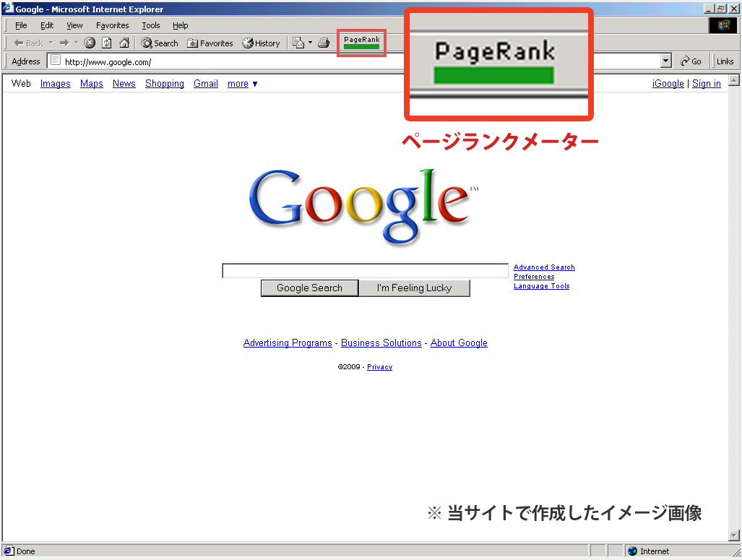Open the Shopping link
The height and width of the screenshot is (560, 742).
click(165, 84)
